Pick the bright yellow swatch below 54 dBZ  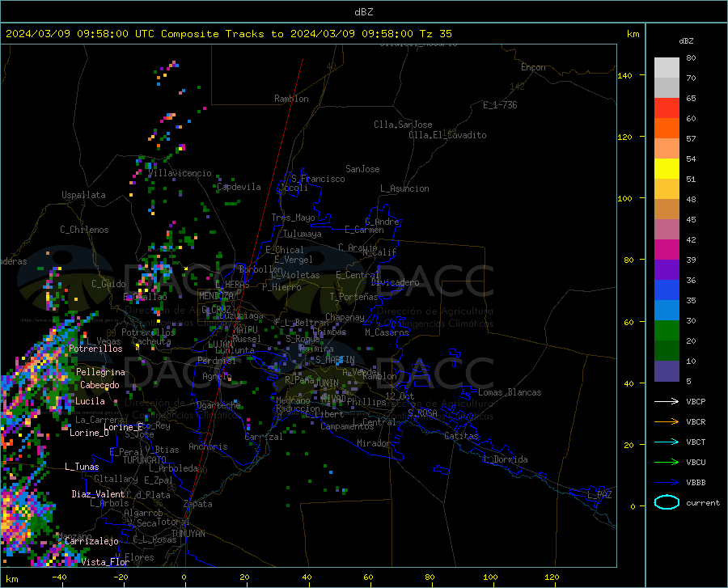point(667,169)
